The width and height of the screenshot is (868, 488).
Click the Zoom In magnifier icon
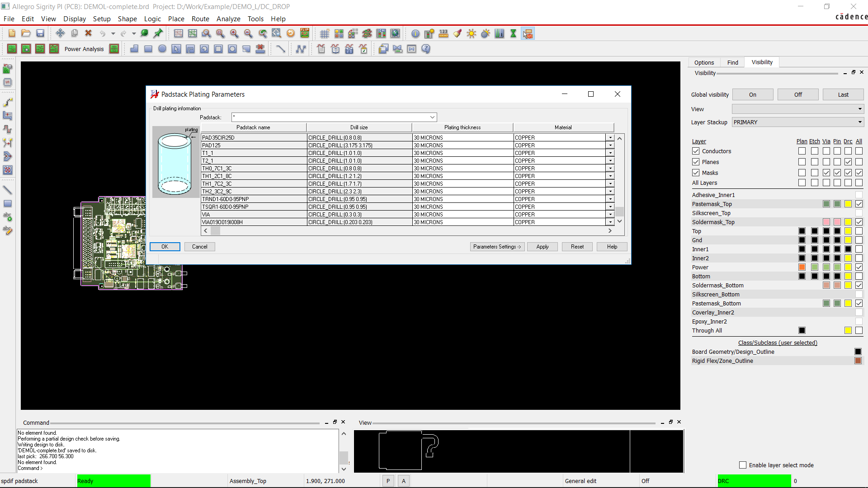234,33
